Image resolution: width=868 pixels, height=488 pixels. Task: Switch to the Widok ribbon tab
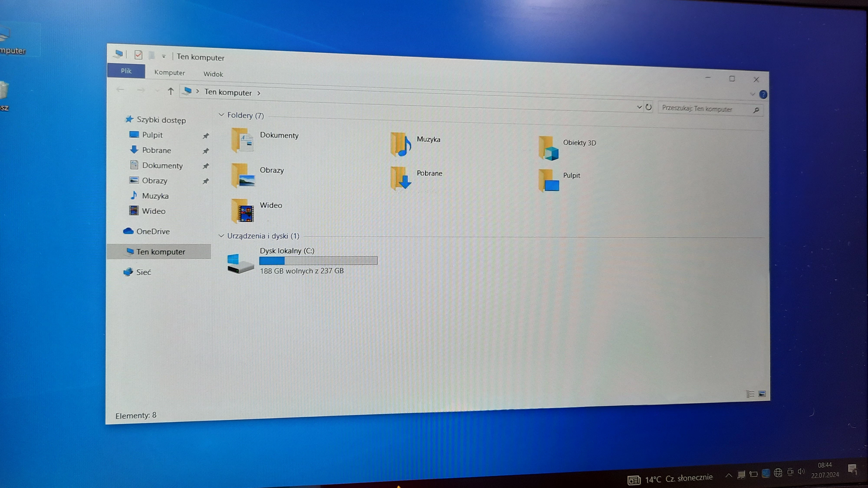[x=213, y=74]
